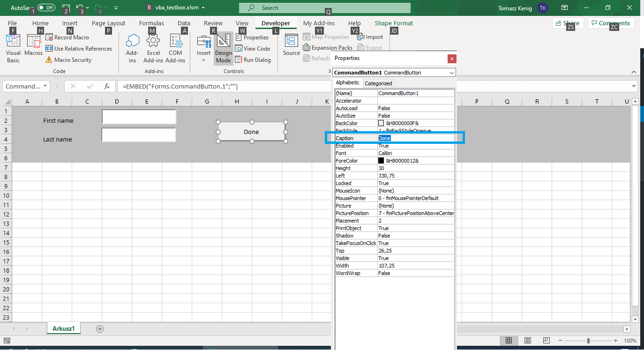Click the BackColor color swatch

[x=382, y=123]
